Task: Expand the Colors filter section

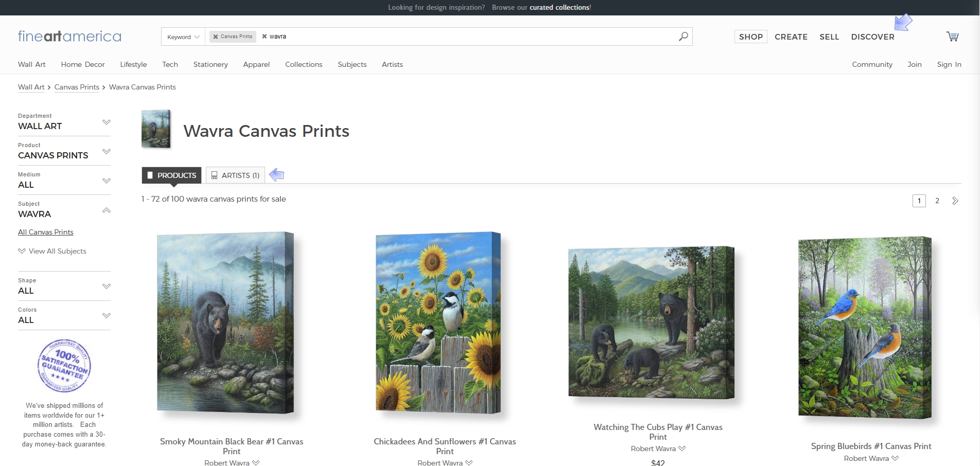Action: 64,315
